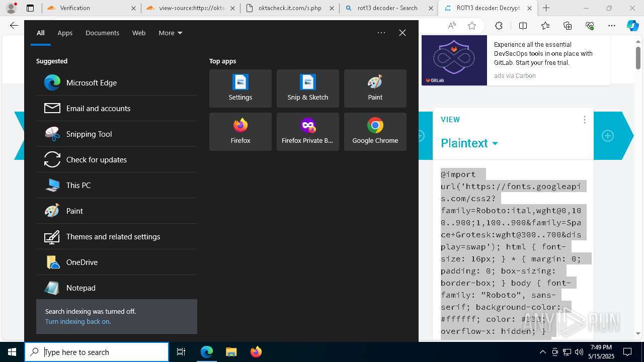Add block with right plus circle
The height and width of the screenshot is (362, 644).
608,136
